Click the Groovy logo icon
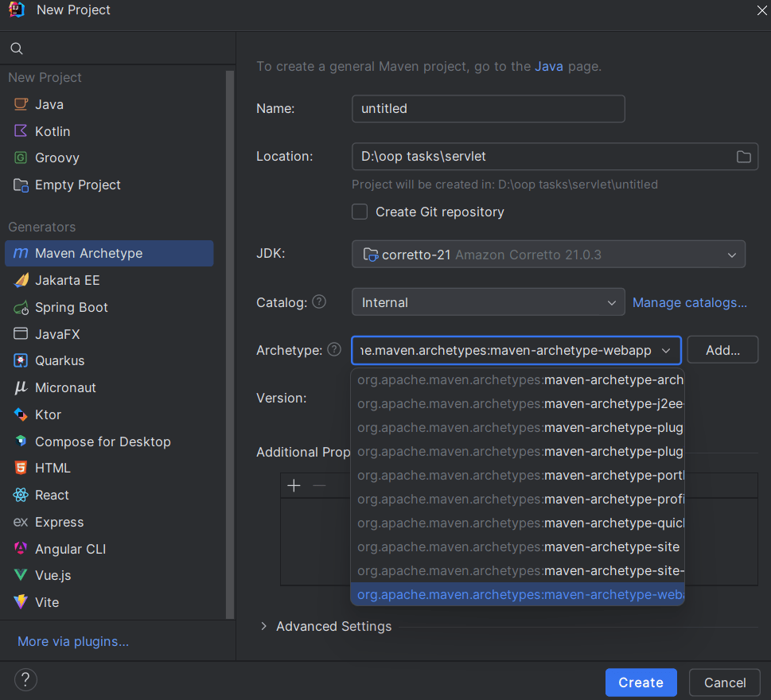 point(21,157)
